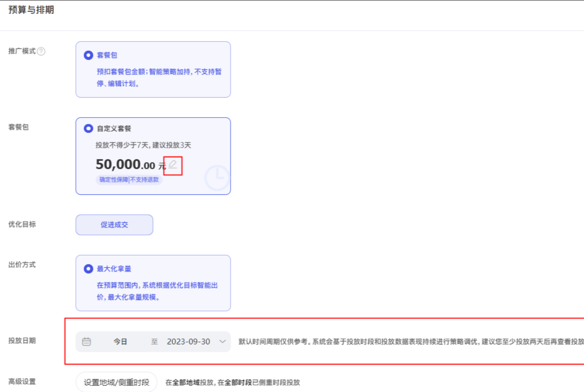584x392 pixels.
Task: Click the 在预算范围内 bidding description text
Action: click(158, 291)
